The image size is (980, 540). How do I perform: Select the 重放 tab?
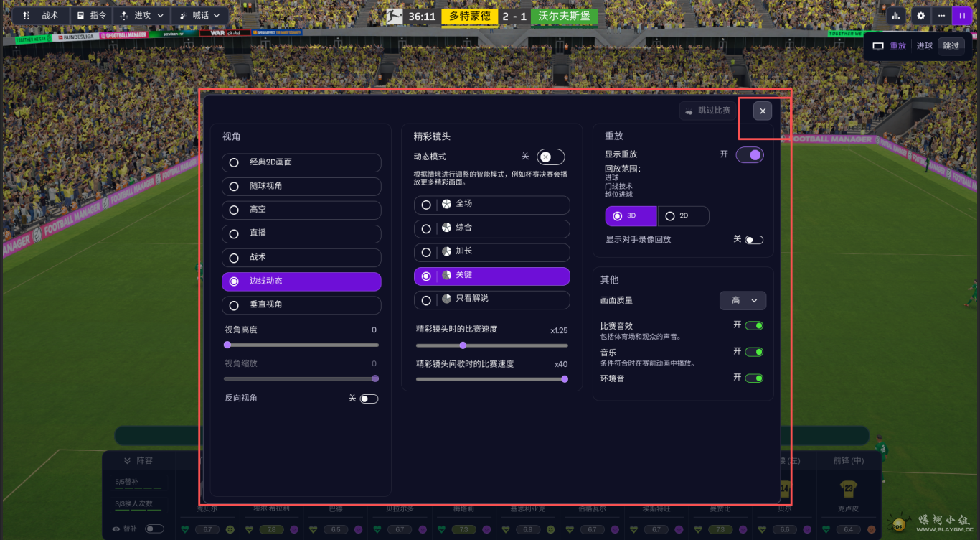898,46
